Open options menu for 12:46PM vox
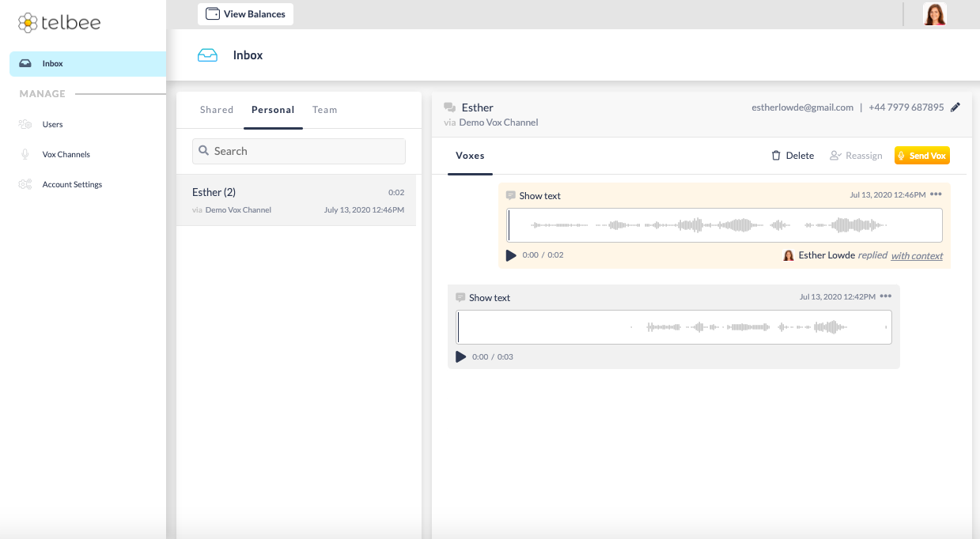This screenshot has width=980, height=539. click(936, 194)
